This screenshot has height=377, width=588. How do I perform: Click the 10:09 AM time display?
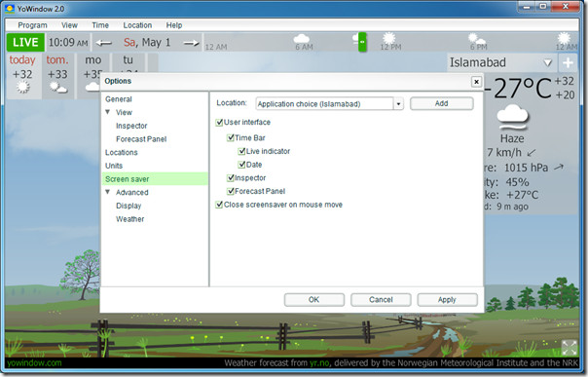68,43
